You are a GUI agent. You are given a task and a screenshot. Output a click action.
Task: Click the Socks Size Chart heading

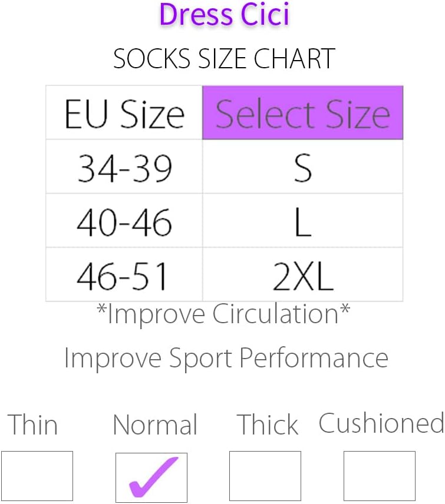tap(224, 58)
